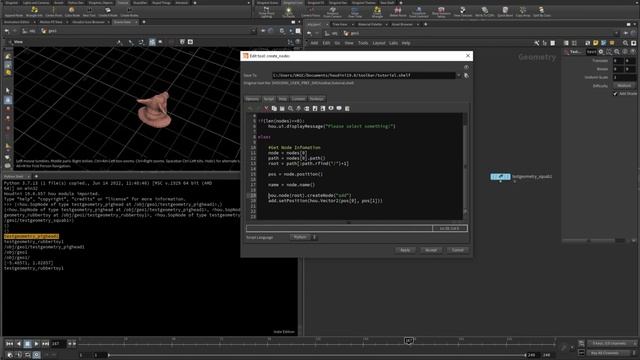640x360 pixels.
Task: Click the script editor vertical scrollbar
Action: coord(465,167)
